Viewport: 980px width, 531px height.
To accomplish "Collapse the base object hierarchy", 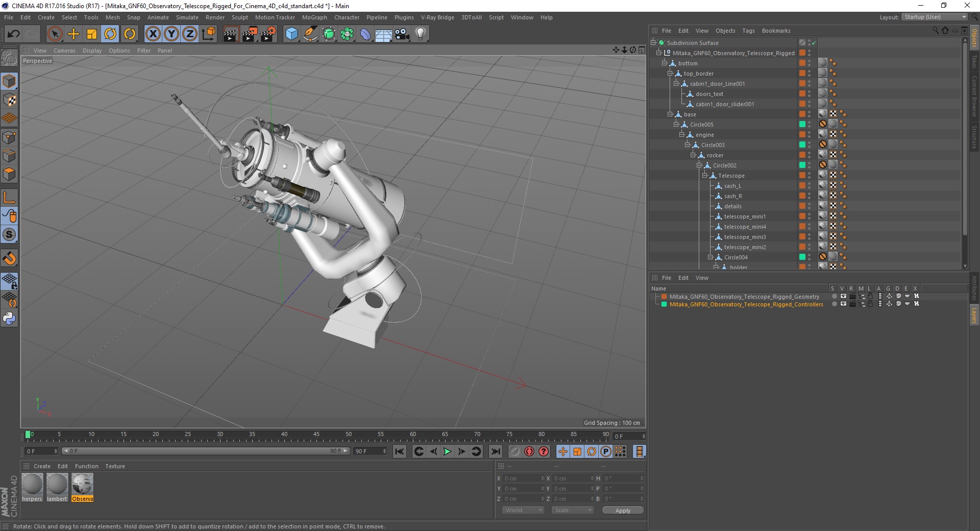I will (x=670, y=114).
